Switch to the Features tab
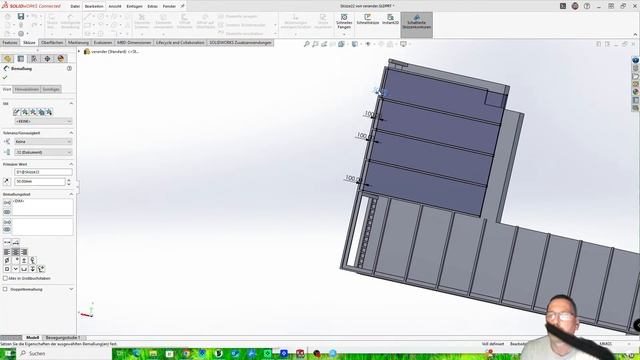Screen dimensions: 640x360 point(10,42)
